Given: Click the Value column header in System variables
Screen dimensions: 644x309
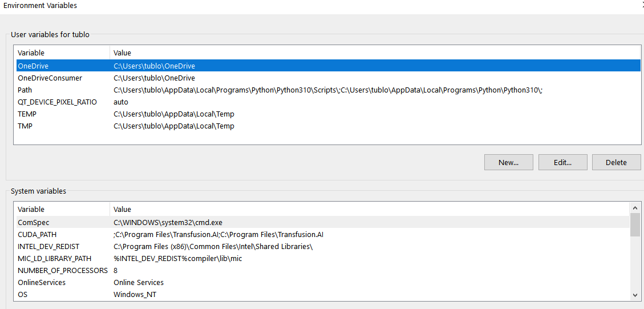Looking at the screenshot, I should (370, 209).
